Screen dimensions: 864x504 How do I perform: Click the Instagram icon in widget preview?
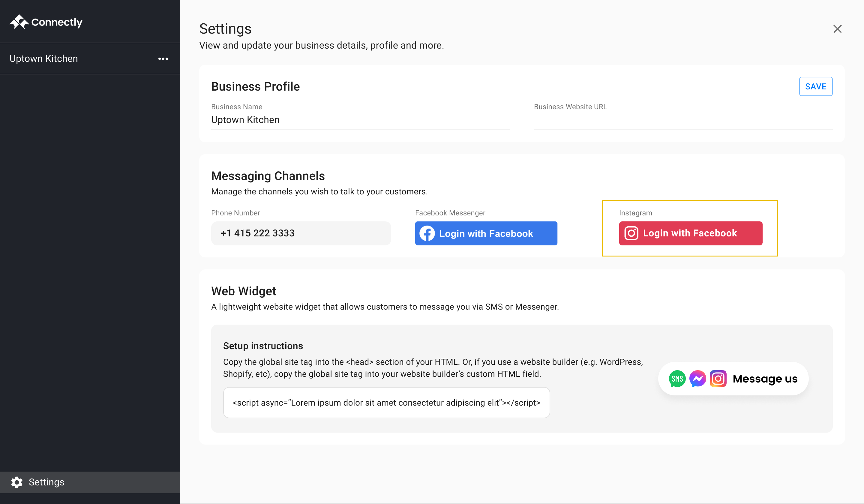click(718, 379)
